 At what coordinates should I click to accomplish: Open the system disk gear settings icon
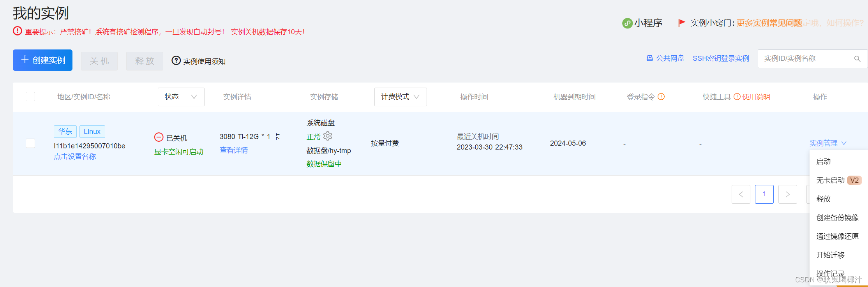(x=328, y=136)
